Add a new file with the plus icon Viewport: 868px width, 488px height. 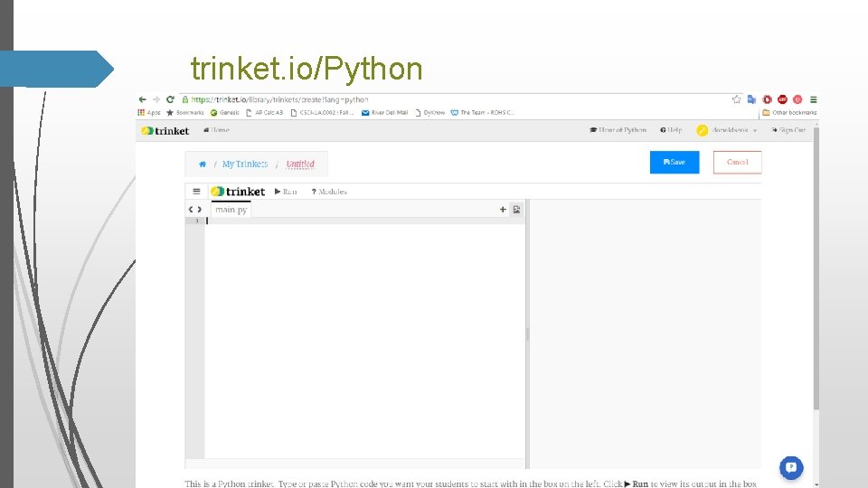pyautogui.click(x=503, y=209)
